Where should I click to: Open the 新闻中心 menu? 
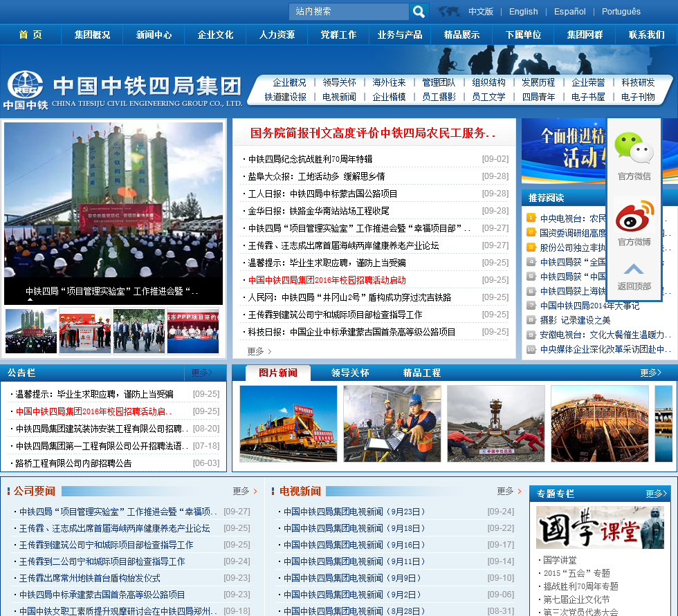pyautogui.click(x=154, y=35)
